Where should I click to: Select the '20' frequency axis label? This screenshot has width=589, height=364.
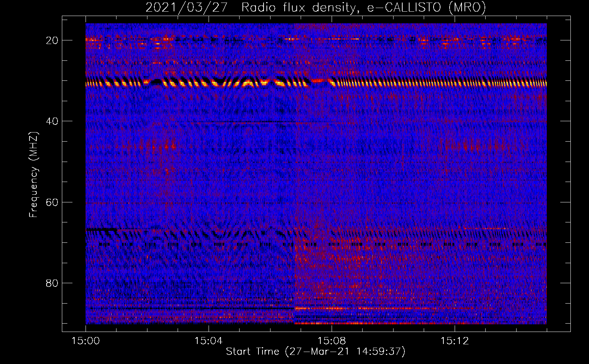pos(52,40)
